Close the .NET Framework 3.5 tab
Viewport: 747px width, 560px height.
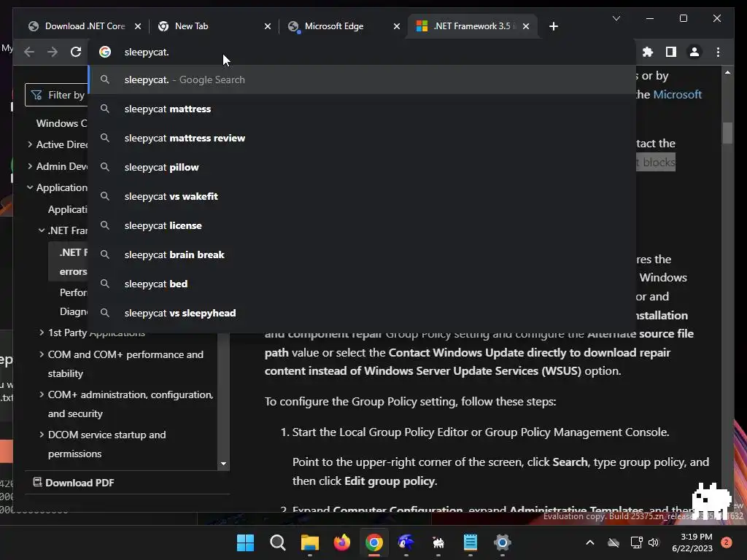pyautogui.click(x=526, y=26)
